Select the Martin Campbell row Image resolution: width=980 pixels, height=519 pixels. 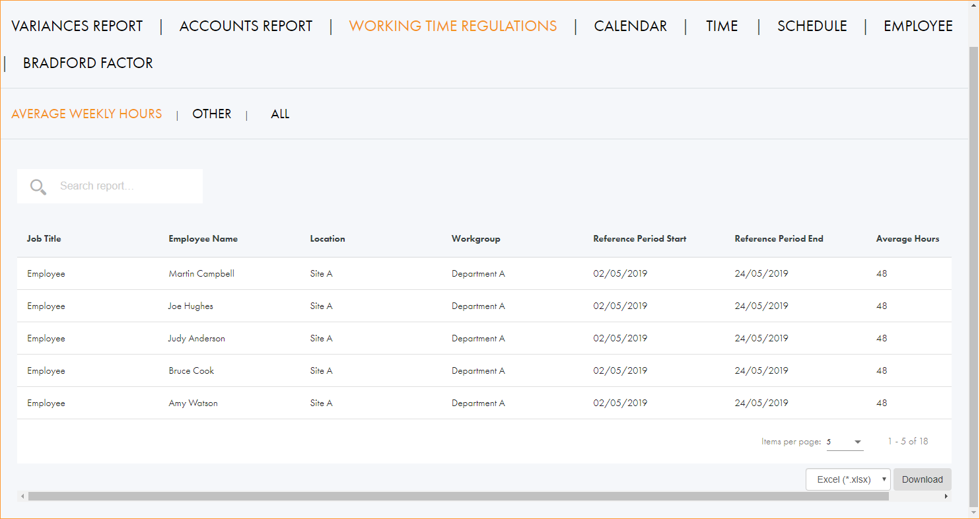point(201,273)
